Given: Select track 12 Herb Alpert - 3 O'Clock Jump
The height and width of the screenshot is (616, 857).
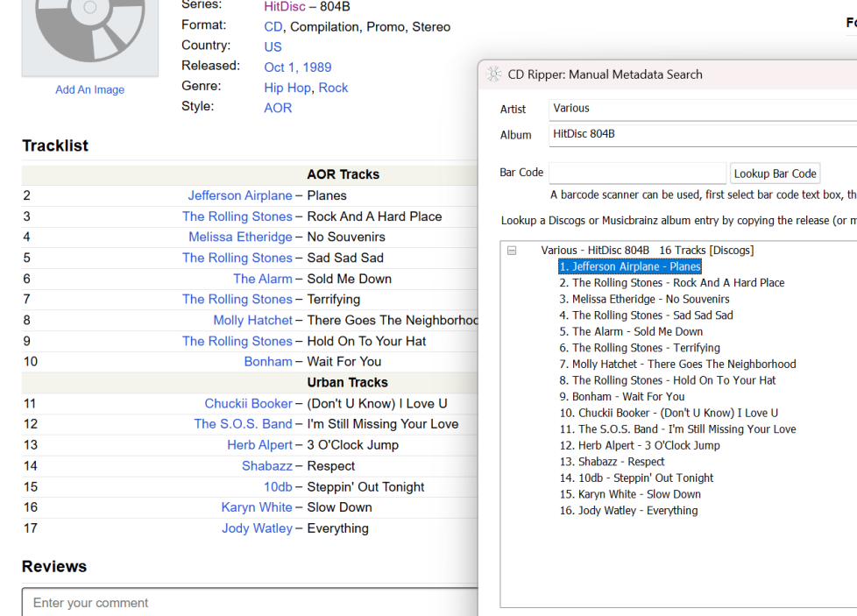Looking at the screenshot, I should pyautogui.click(x=640, y=445).
